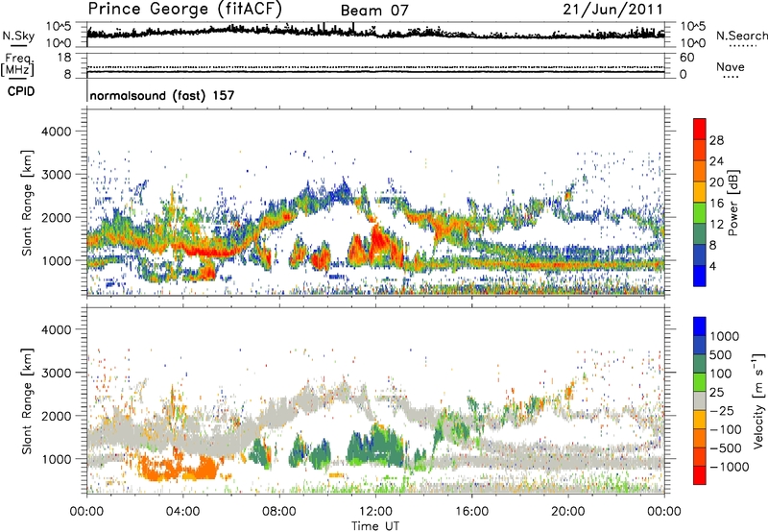Click the 'Time UT' axis title
Image resolution: width=768 pixels, height=532 pixels.
(x=375, y=526)
